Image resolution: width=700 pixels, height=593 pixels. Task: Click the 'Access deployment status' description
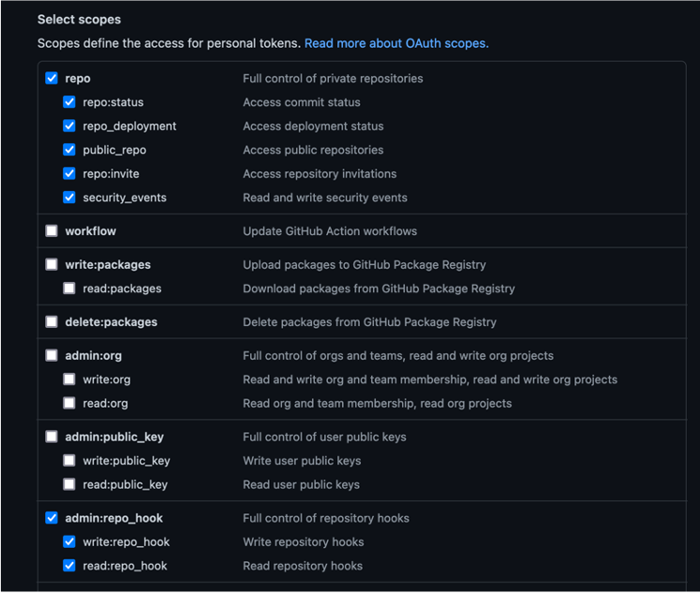313,126
